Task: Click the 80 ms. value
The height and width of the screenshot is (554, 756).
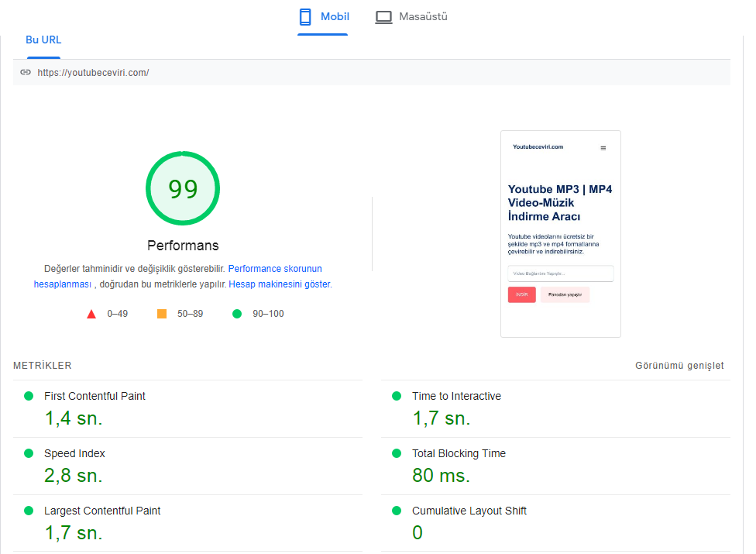Action: 441,476
